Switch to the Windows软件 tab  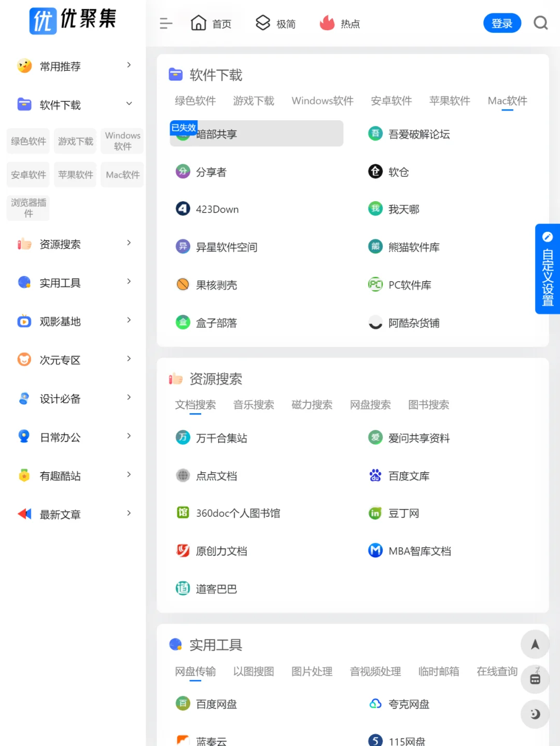(323, 101)
